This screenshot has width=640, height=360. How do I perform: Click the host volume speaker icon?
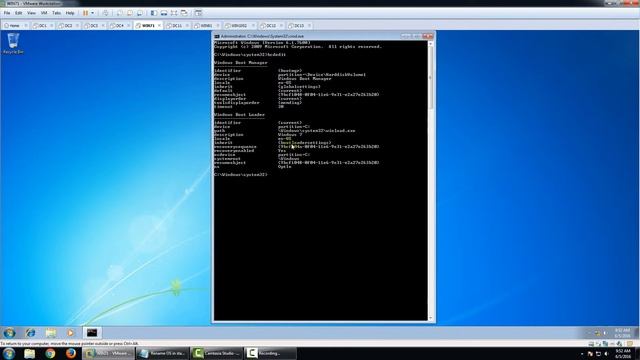(x=606, y=354)
